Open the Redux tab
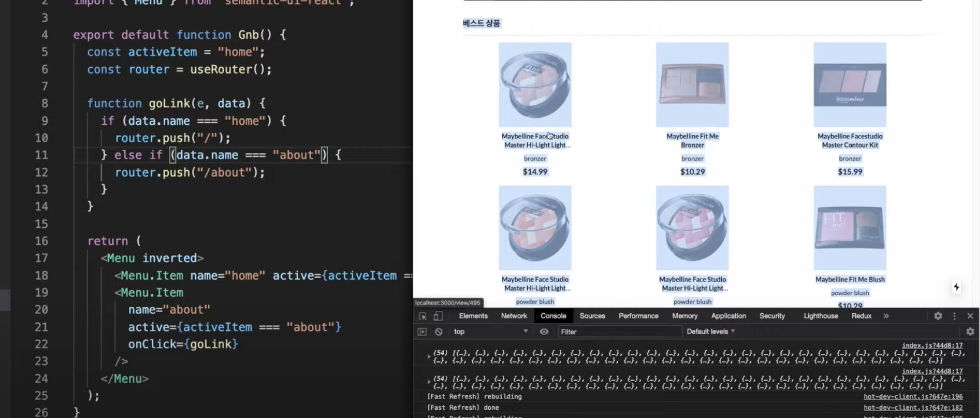980x418 pixels. pos(862,316)
